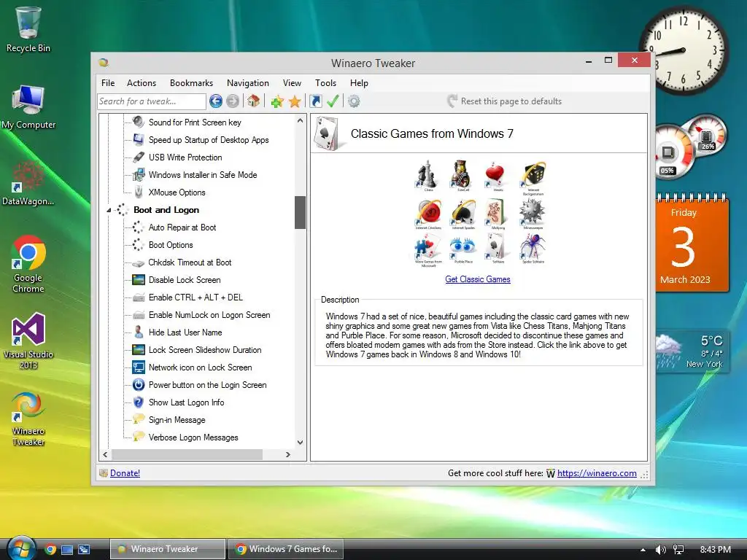Click the Mahjong game icon

(x=497, y=214)
